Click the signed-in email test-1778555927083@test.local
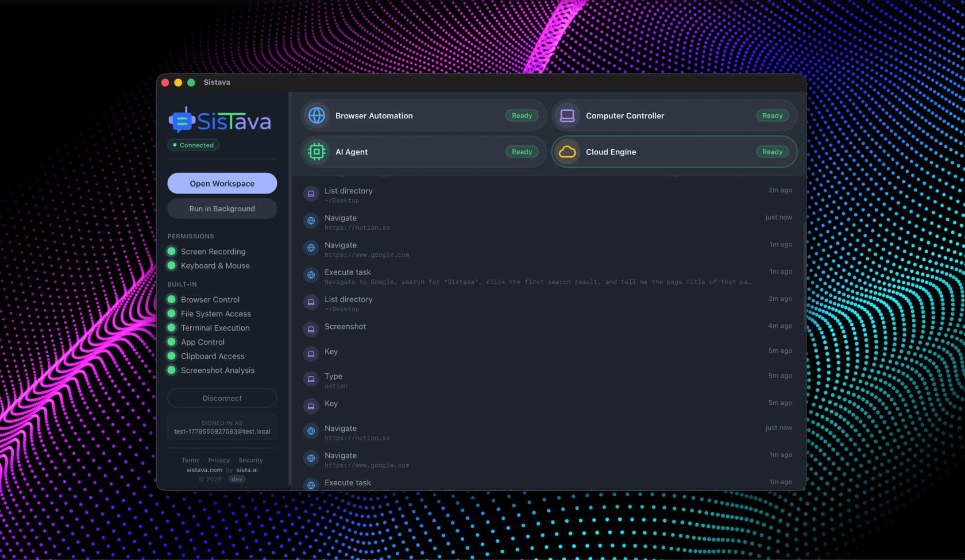965x560 pixels. [222, 431]
